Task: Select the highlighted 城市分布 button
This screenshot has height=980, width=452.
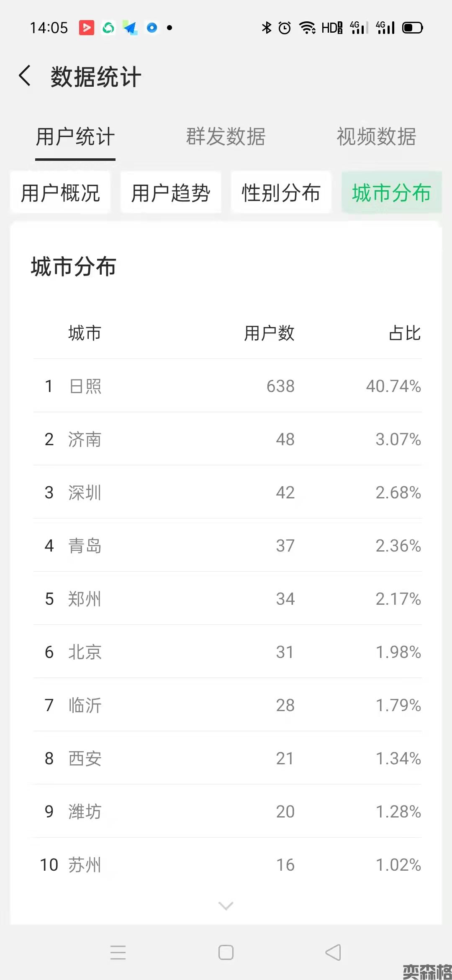Action: point(391,193)
